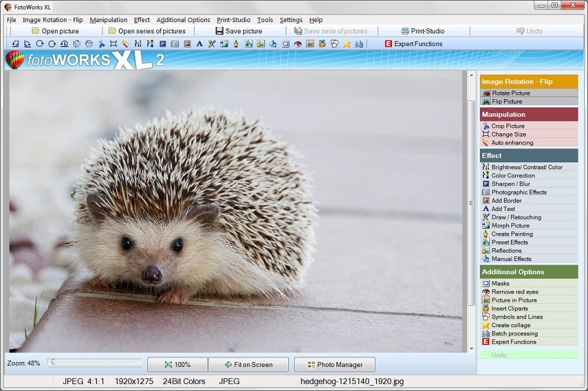Open the Settings menu
Screen dimensions: 588x391
pos(291,20)
